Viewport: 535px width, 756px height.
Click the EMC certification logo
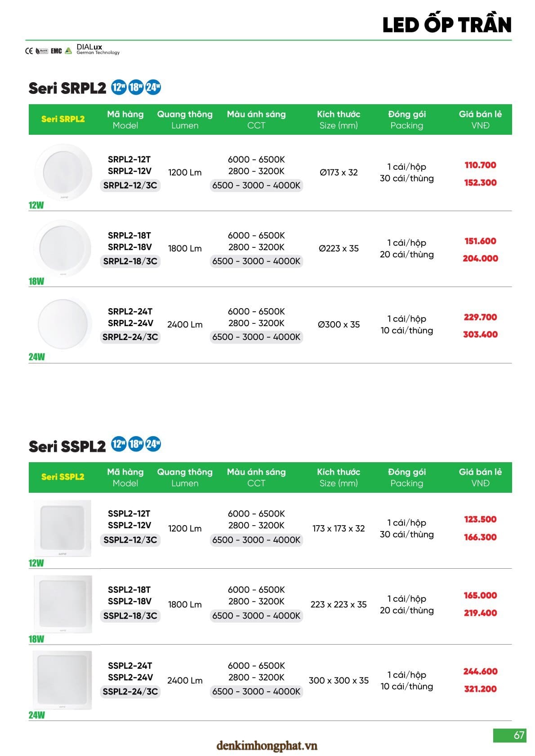tap(56, 51)
